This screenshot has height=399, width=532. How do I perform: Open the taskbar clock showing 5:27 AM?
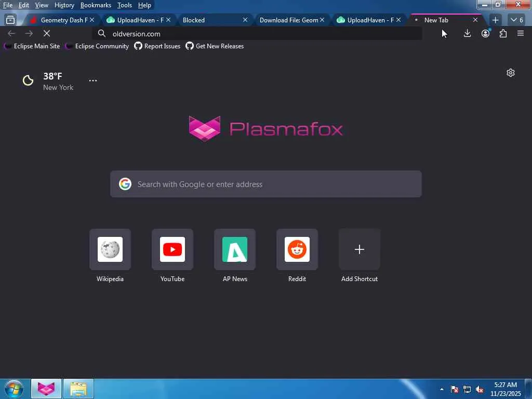pos(506,389)
